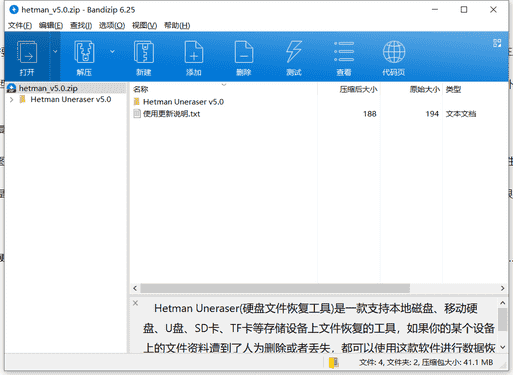
Task: Click the folder icon in the file list
Action: [137, 102]
